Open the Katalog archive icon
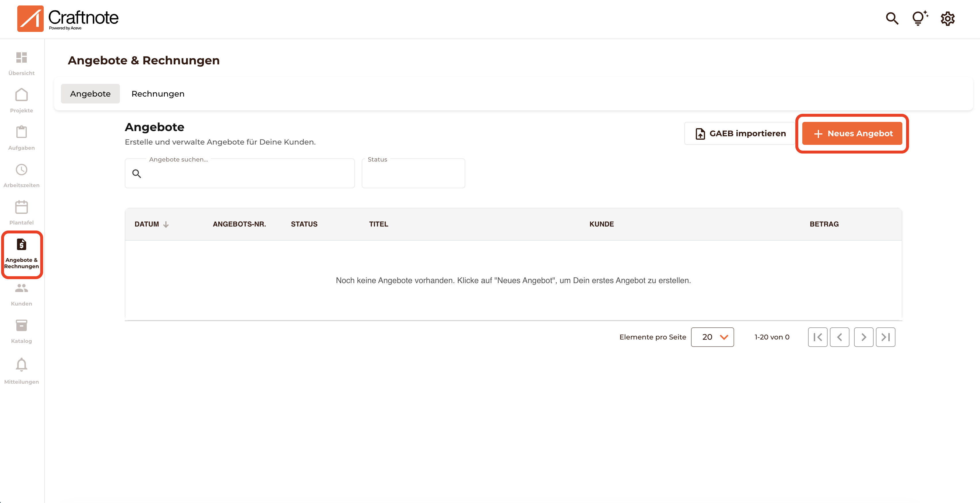Image resolution: width=980 pixels, height=503 pixels. point(21,326)
